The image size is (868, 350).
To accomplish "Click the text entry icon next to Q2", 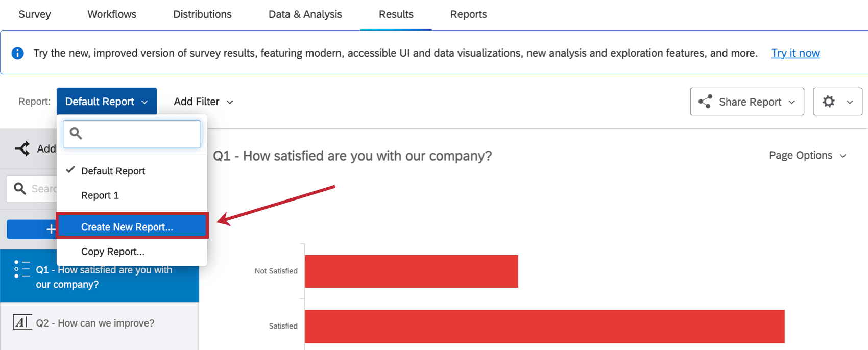I will pyautogui.click(x=22, y=322).
